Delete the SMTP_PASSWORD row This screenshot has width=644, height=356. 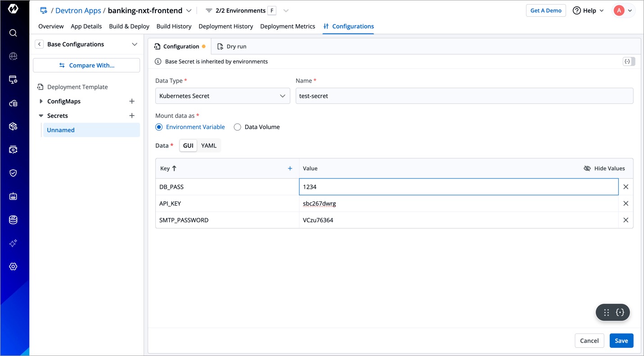point(626,220)
